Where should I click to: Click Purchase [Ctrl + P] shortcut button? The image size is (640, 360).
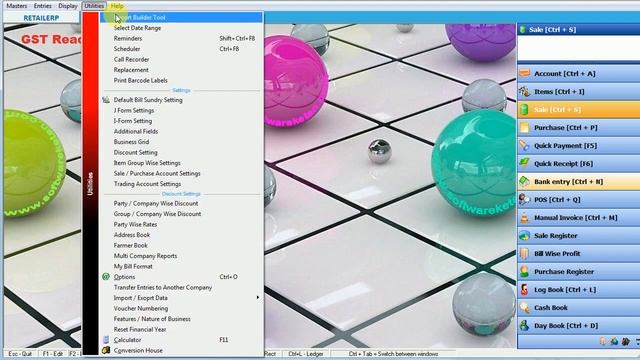[578, 127]
